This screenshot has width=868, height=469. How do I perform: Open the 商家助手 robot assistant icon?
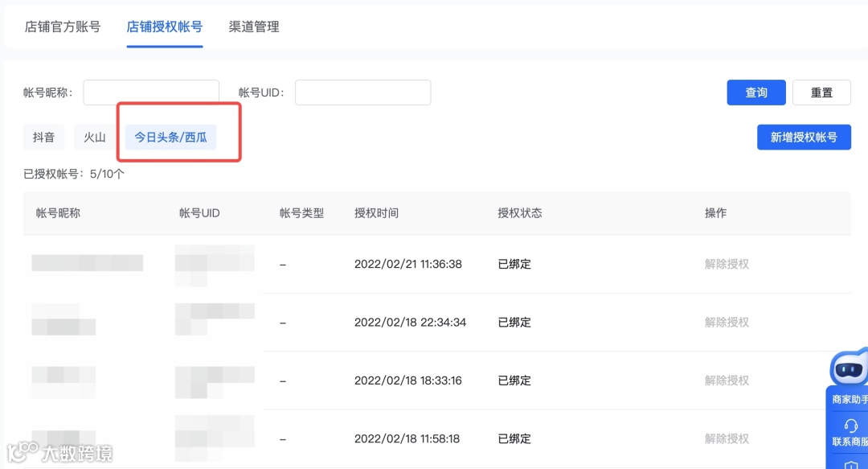(850, 368)
